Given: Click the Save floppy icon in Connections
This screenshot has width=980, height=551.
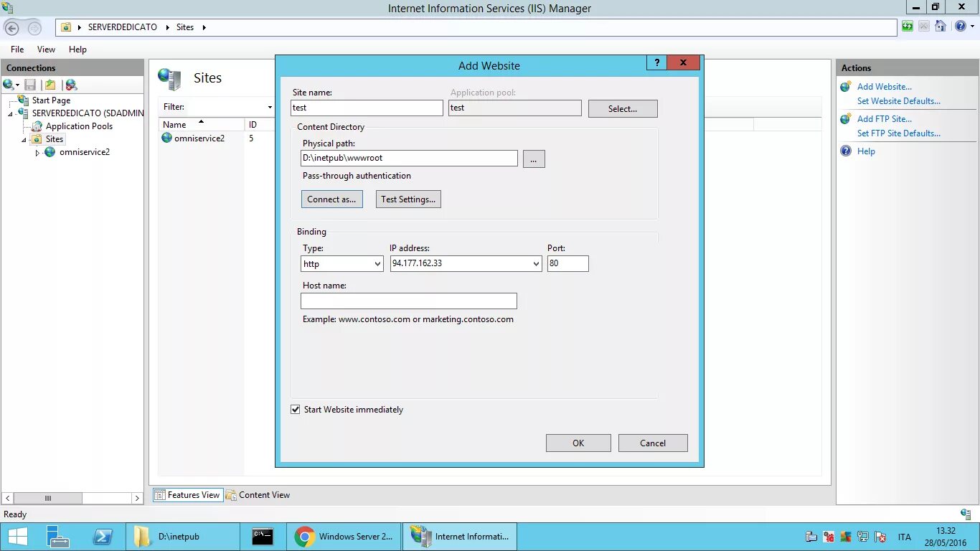Looking at the screenshot, I should pos(30,85).
